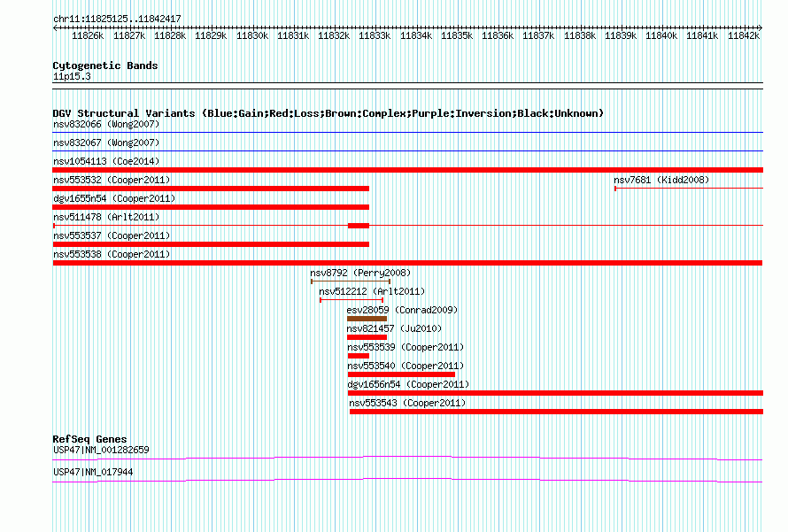The image size is (788, 532).
Task: Click the blue gain line under nsv832066
Action: click(x=407, y=133)
